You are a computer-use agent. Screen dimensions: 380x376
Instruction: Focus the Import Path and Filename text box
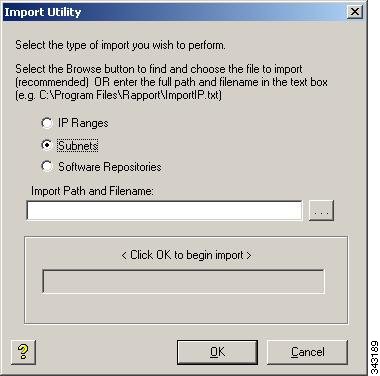(164, 211)
